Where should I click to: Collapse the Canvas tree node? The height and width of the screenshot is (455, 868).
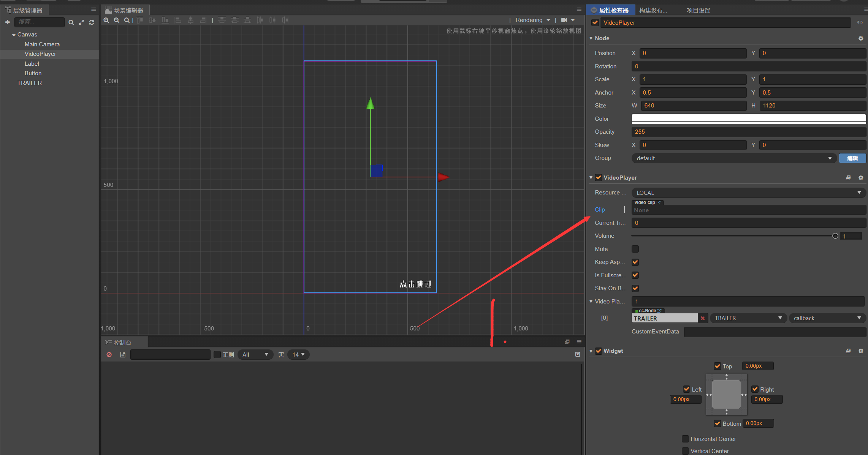pos(14,35)
